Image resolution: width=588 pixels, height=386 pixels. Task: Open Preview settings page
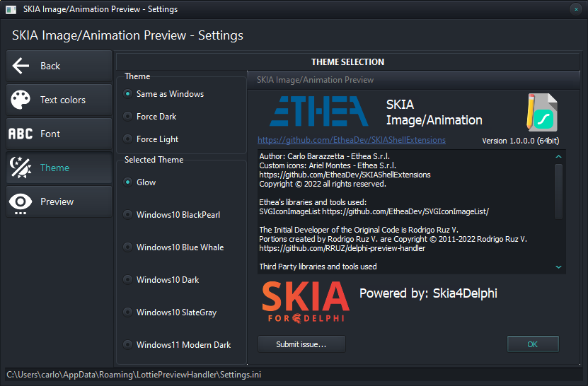click(59, 201)
